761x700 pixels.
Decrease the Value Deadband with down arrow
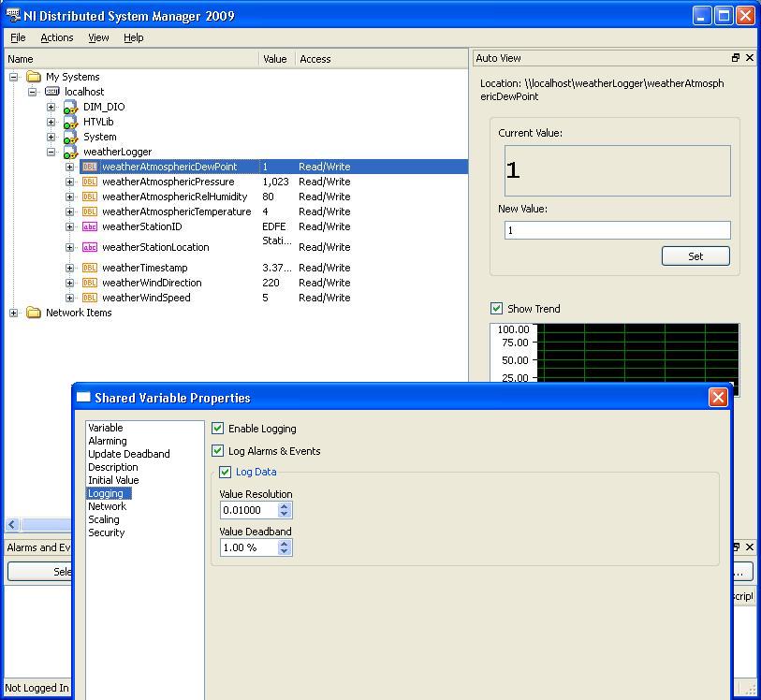[x=285, y=551]
